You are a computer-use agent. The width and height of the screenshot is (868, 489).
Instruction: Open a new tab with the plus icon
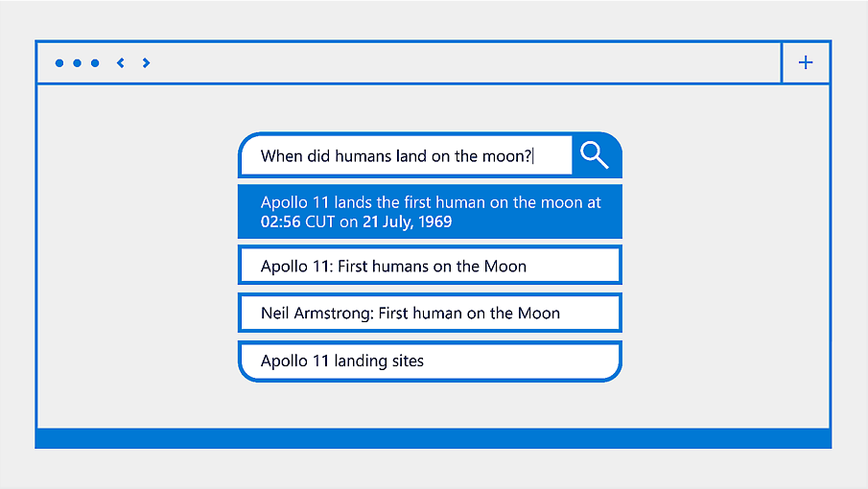click(x=806, y=63)
